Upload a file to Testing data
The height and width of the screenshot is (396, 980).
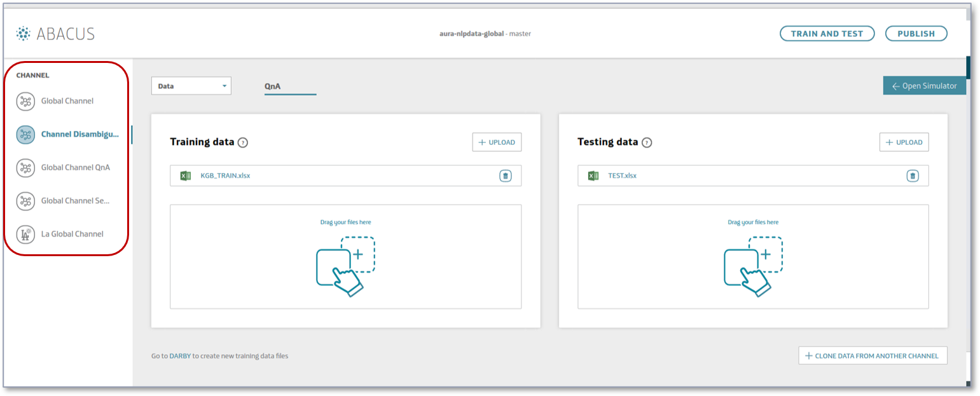pos(904,142)
